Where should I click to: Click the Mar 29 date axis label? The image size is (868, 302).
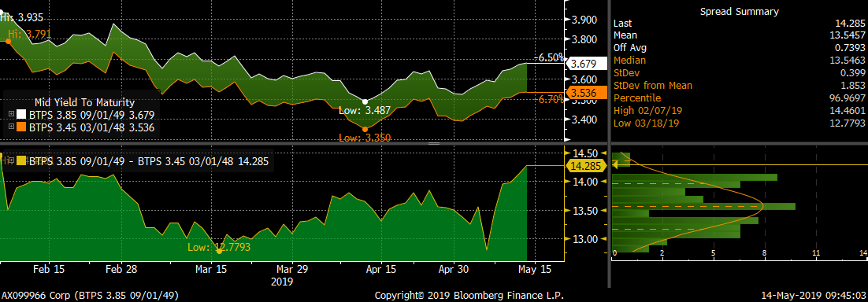[291, 269]
